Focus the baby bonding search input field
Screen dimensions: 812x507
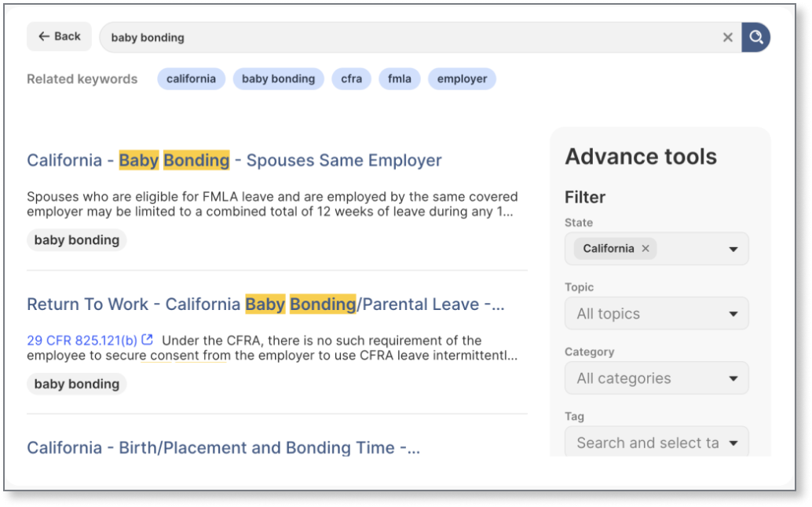(408, 37)
